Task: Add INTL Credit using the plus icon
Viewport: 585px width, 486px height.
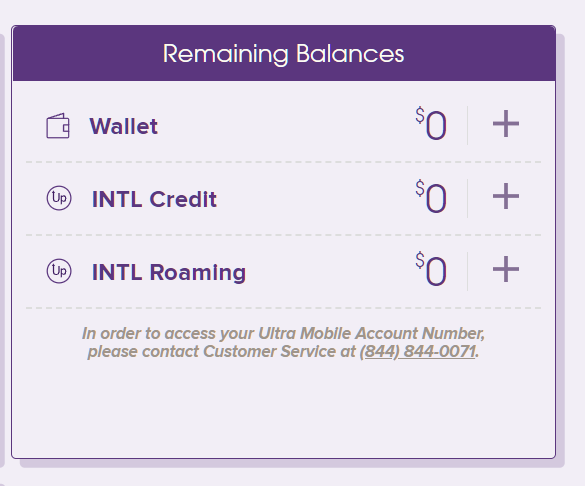Action: pos(506,196)
